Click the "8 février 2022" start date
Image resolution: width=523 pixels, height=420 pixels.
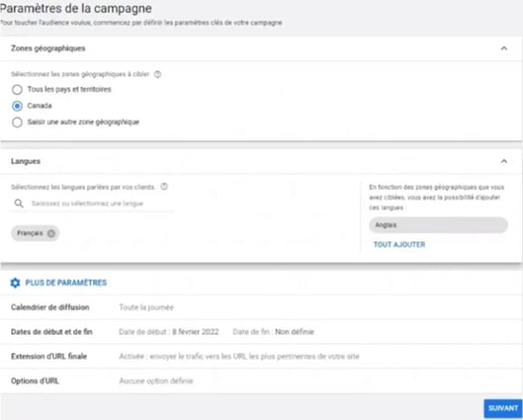click(196, 332)
